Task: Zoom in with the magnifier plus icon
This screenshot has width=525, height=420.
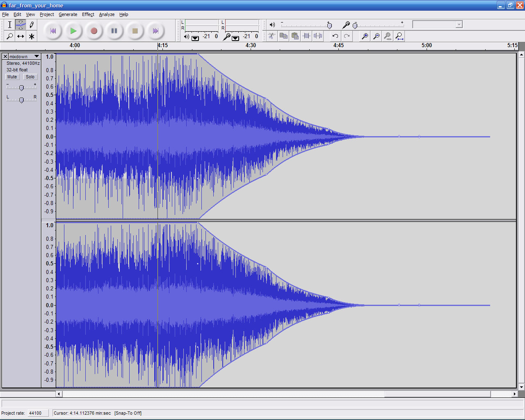Action: point(365,36)
